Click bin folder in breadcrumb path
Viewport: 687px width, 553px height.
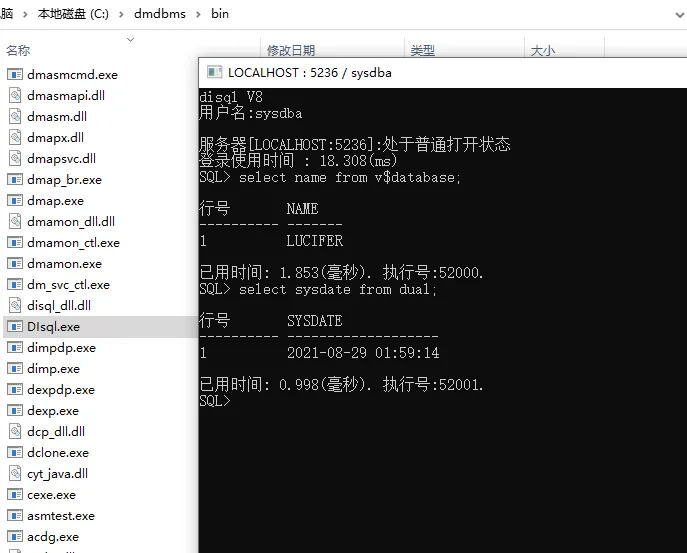point(220,14)
